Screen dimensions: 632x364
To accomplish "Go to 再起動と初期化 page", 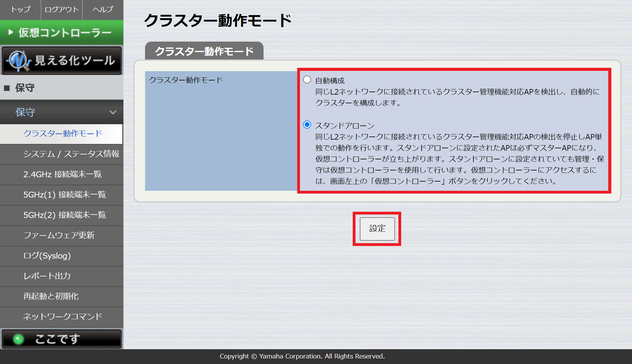I will tap(51, 296).
